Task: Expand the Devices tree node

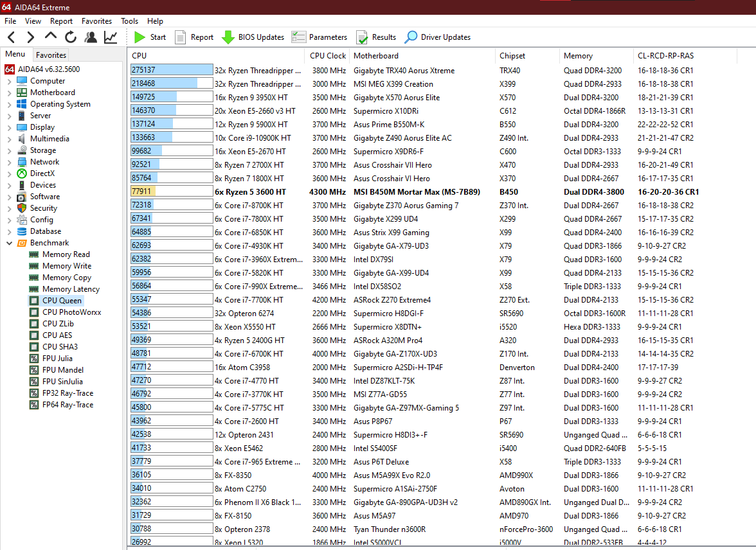Action: [9, 186]
